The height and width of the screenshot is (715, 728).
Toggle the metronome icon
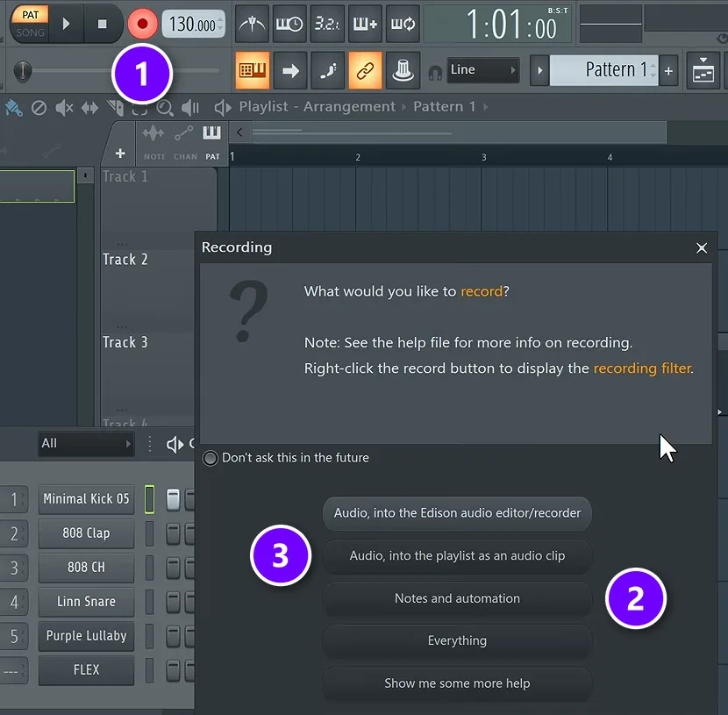coord(252,24)
